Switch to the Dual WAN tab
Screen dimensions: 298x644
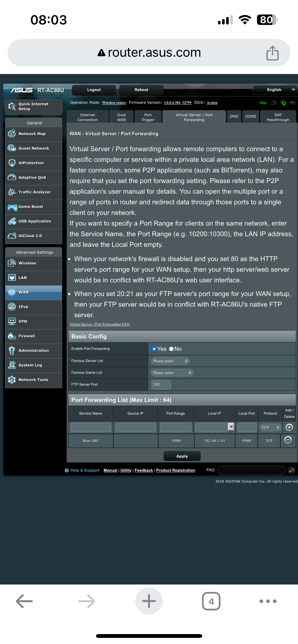coord(121,117)
